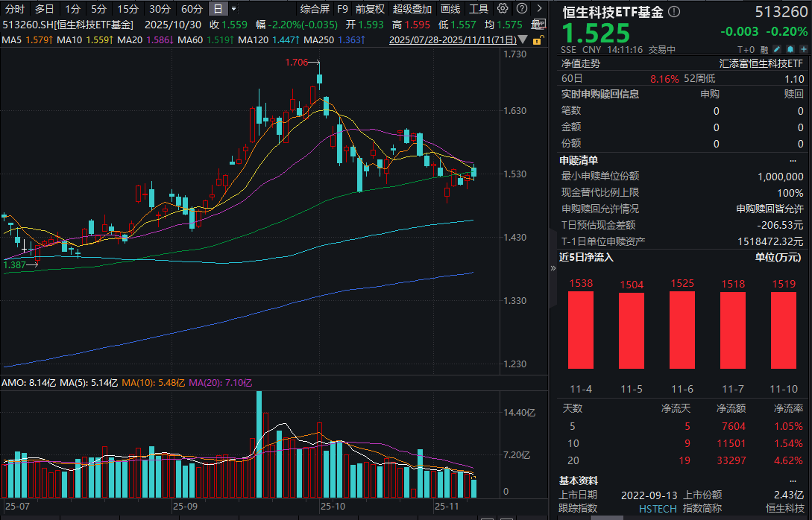
Task: Open the 画线 drawing tools
Action: click(450, 9)
